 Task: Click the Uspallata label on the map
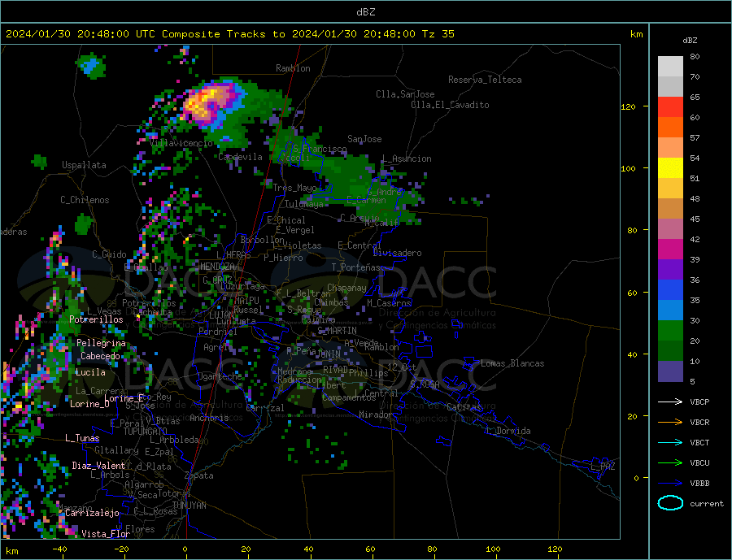pos(84,165)
